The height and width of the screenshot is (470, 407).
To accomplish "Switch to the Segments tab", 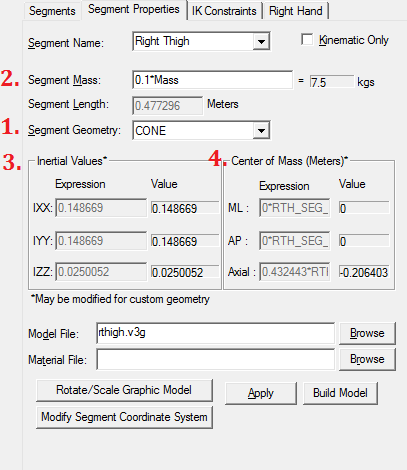I will pos(52,11).
